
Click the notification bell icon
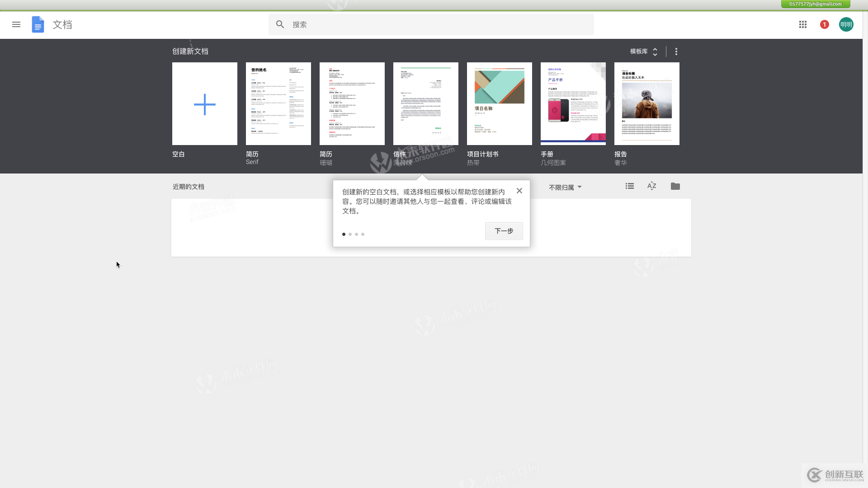(x=825, y=24)
